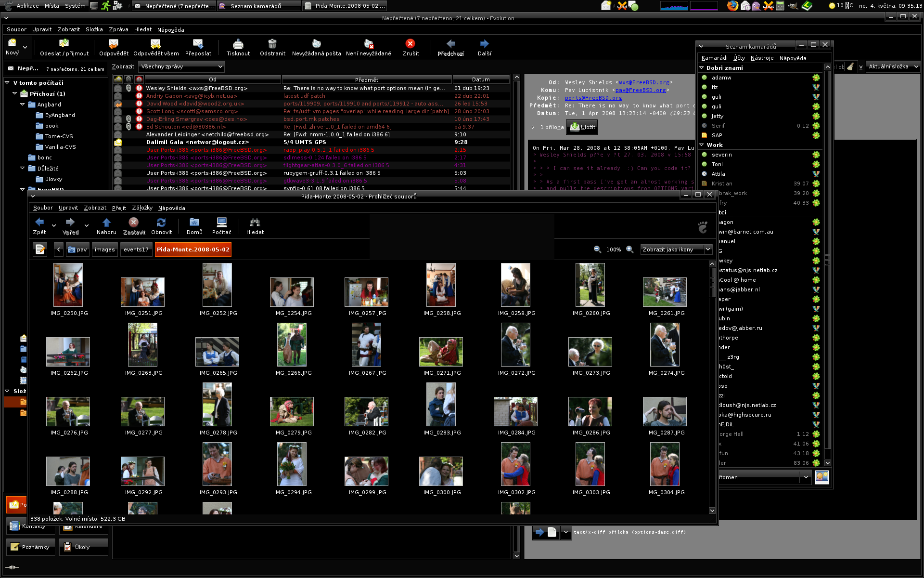Click the Forward (Přeposlat) mail icon
This screenshot has width=924, height=578.
[198, 44]
